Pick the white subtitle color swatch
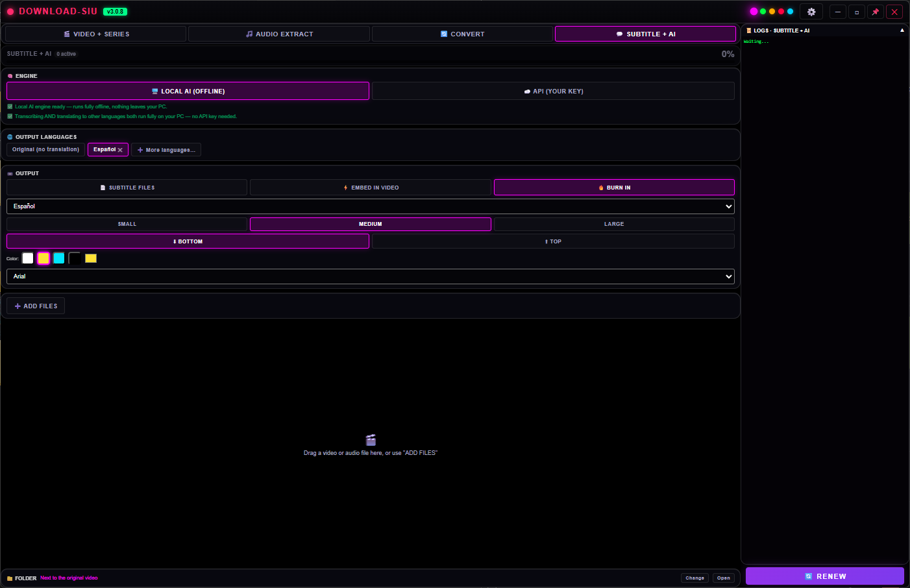910x588 pixels. pos(28,258)
